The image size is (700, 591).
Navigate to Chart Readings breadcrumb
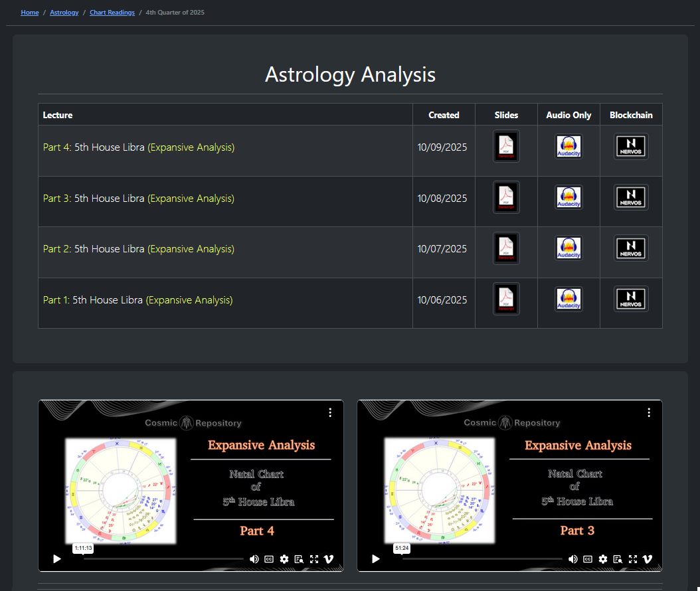click(112, 13)
